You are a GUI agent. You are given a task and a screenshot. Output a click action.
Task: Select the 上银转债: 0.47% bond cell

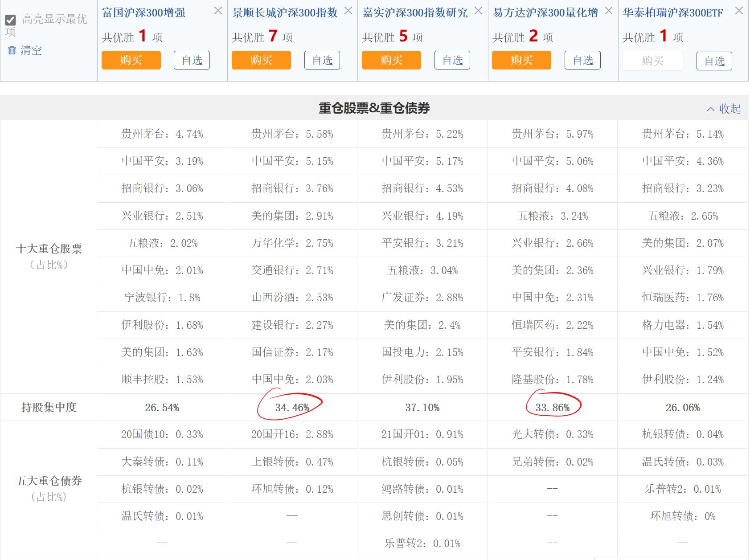292,462
